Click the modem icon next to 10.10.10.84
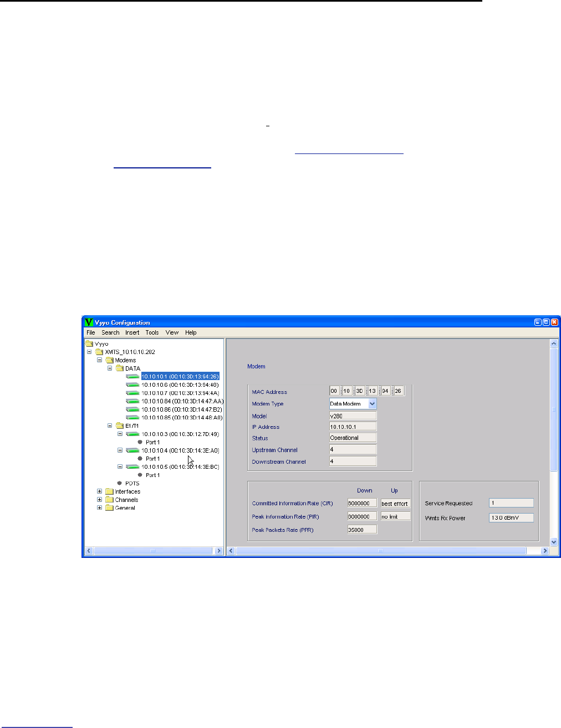This screenshot has height=728, width=561. click(x=132, y=401)
